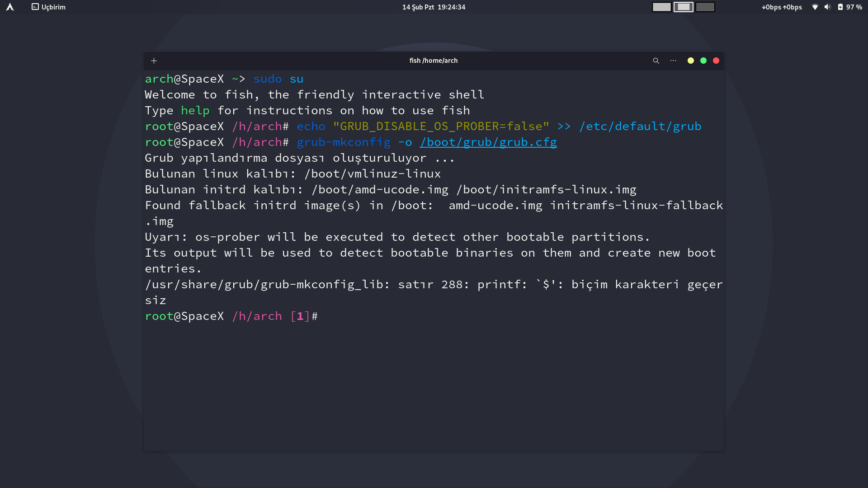Click the fish /home/arch window title
This screenshot has width=868, height=488.
434,61
